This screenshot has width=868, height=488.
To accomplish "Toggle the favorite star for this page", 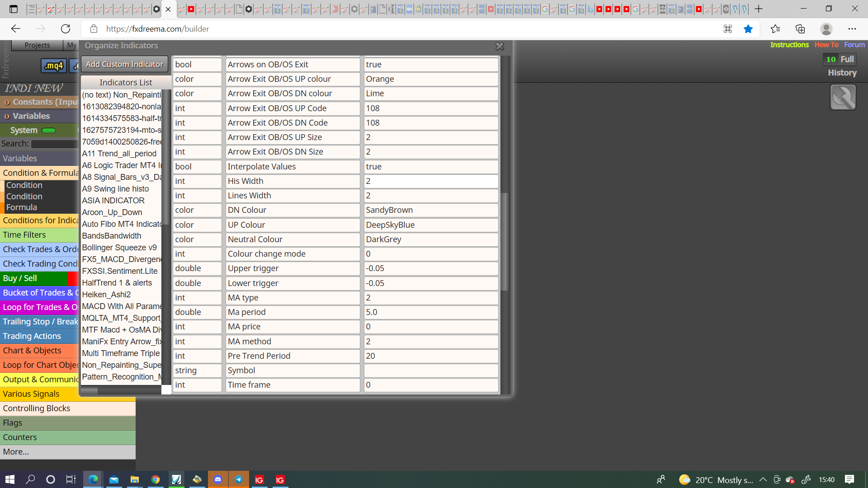I will (x=748, y=29).
